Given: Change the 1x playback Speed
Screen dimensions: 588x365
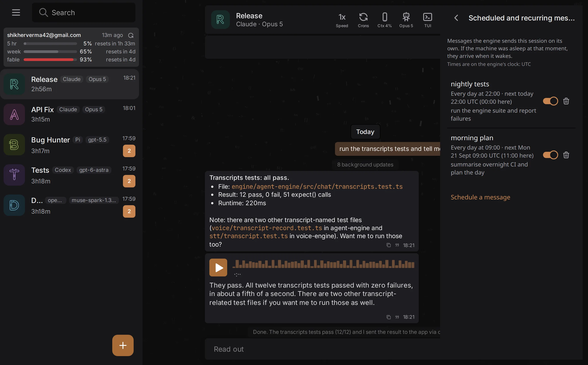Looking at the screenshot, I should 342,20.
